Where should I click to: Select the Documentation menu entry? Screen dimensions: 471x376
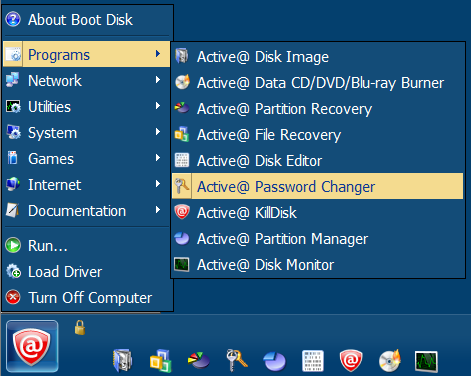click(x=87, y=210)
